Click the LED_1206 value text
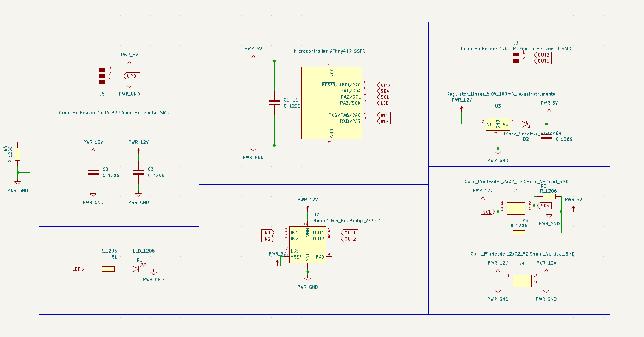This screenshot has height=337, width=644. coord(143,251)
